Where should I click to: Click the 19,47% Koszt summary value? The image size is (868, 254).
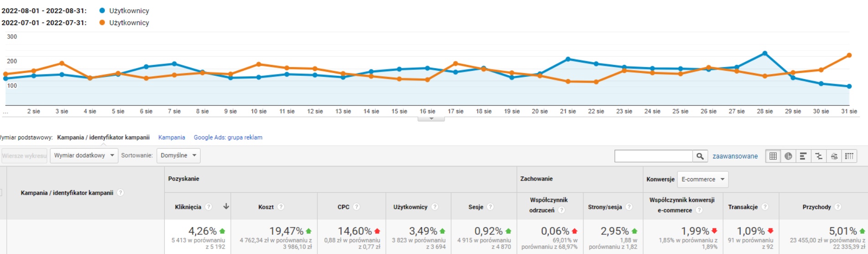286,231
